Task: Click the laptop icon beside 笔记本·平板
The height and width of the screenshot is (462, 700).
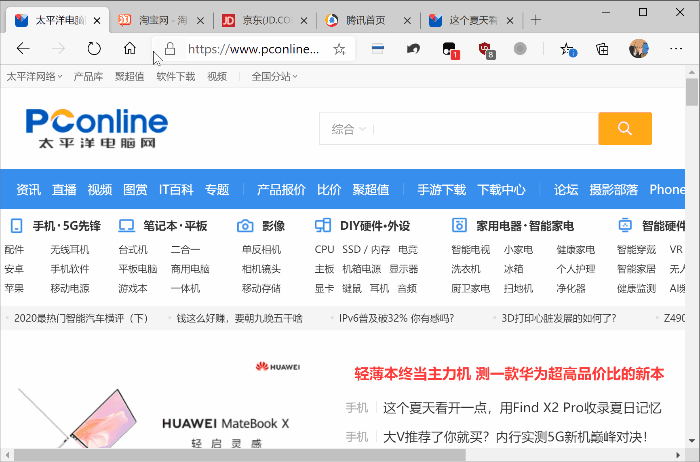Action: (126, 226)
